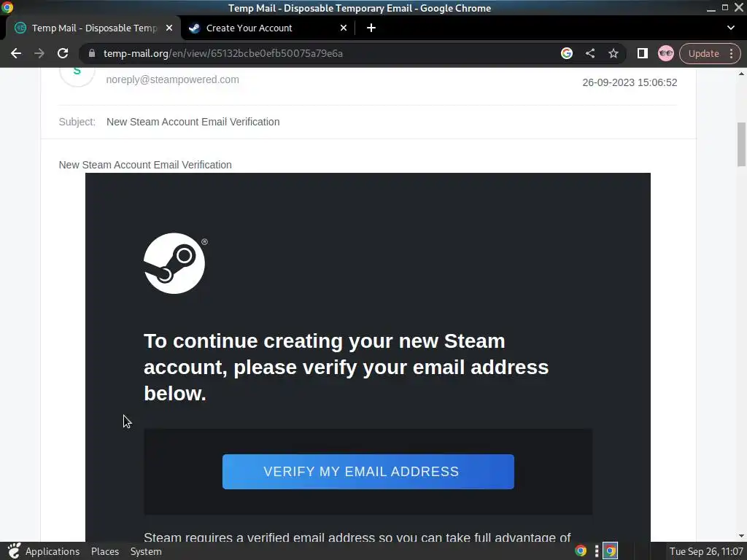The width and height of the screenshot is (747, 560).
Task: Click Verify My Email Address button
Action: tap(368, 472)
